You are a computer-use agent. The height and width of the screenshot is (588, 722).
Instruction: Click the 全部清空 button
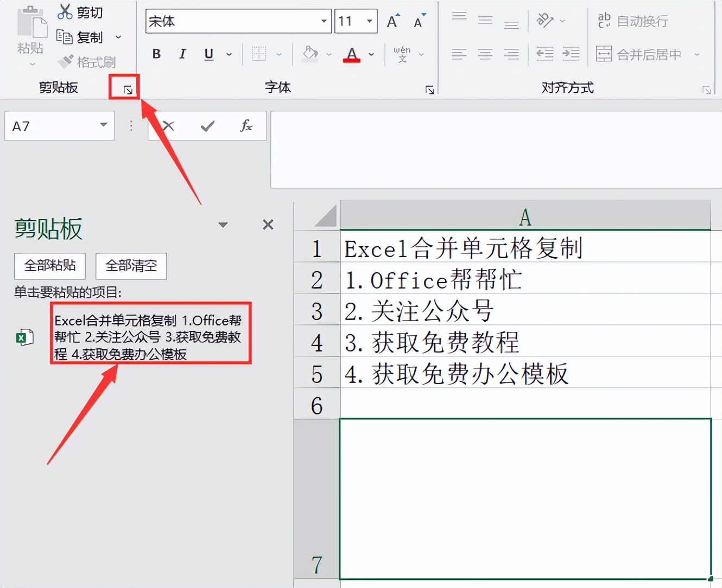tap(131, 266)
